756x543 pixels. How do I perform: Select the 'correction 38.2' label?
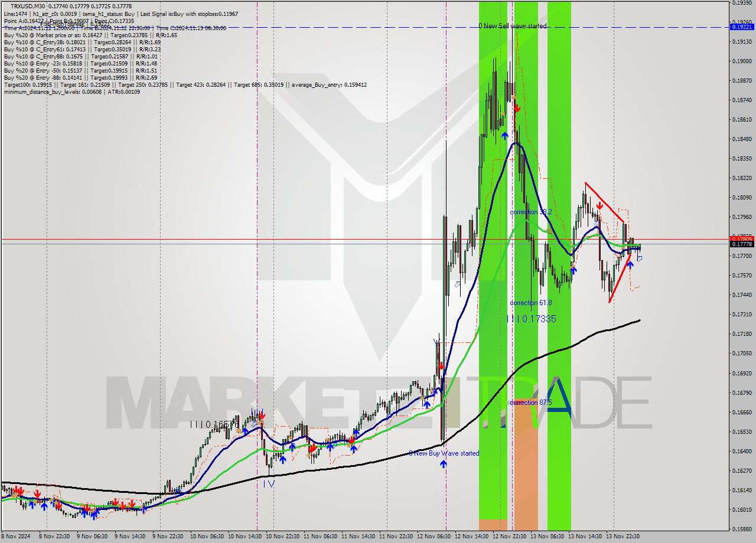click(531, 211)
